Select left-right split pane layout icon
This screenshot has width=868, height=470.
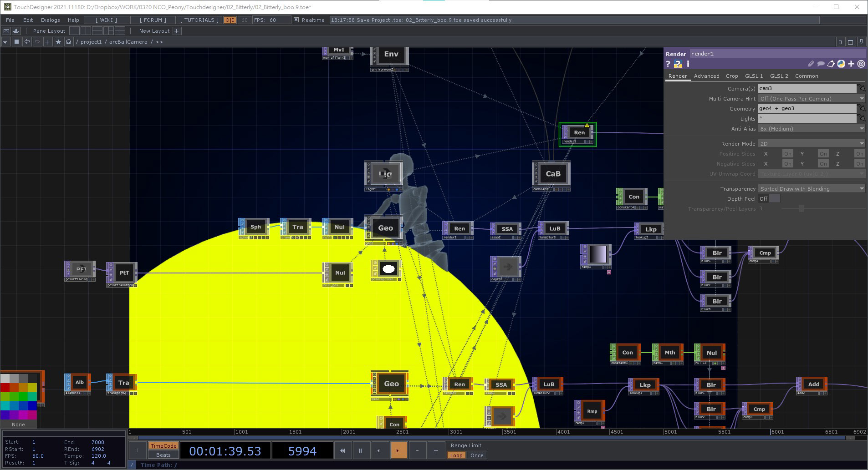[x=86, y=30]
